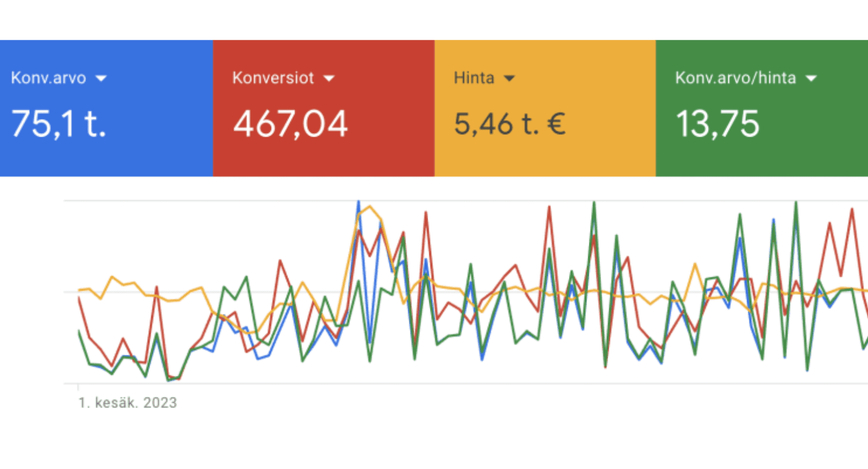Screen dimensions: 868x469
Task: Click the x-axis tick mark above the date label
Action: point(79,387)
